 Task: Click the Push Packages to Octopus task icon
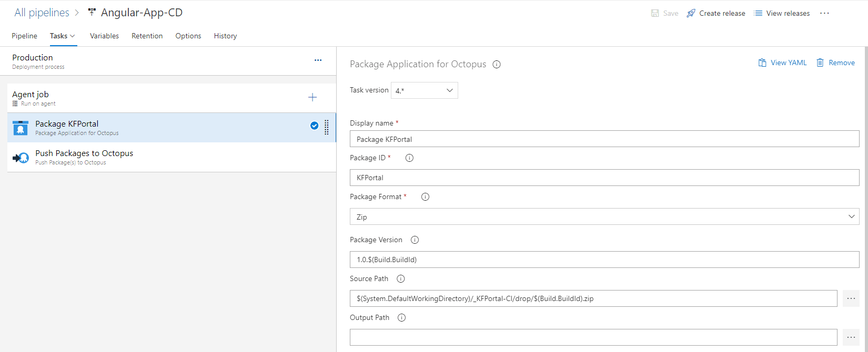(x=21, y=157)
